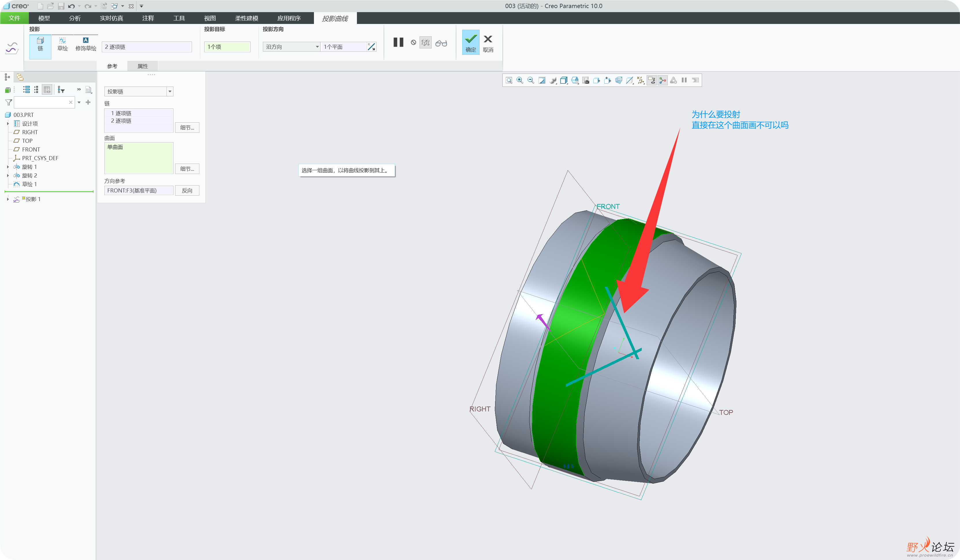Screen dimensions: 960x560
Task: Select the 草绘 (sketch) projection type
Action: click(63, 44)
